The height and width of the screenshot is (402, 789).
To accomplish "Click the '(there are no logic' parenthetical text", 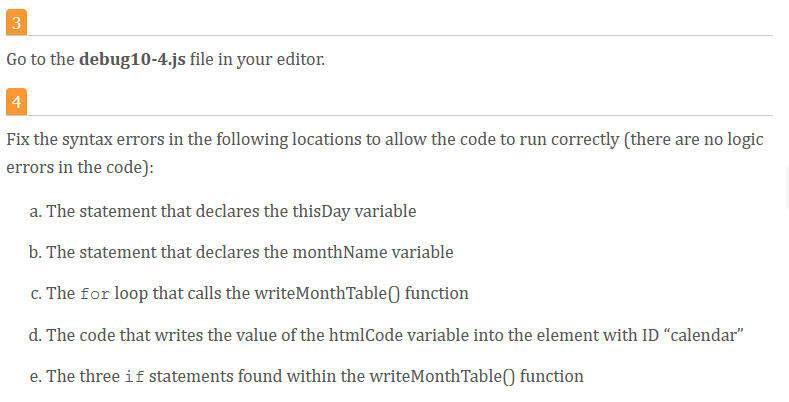I will pyautogui.click(x=693, y=139).
